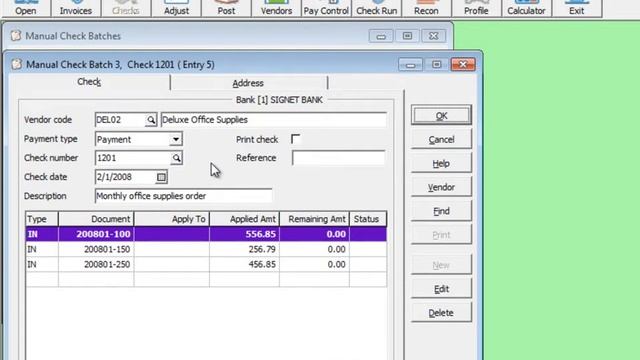Viewport: 640px width, 360px height.
Task: Click the greyed Checks toolbar item
Action: (x=126, y=8)
